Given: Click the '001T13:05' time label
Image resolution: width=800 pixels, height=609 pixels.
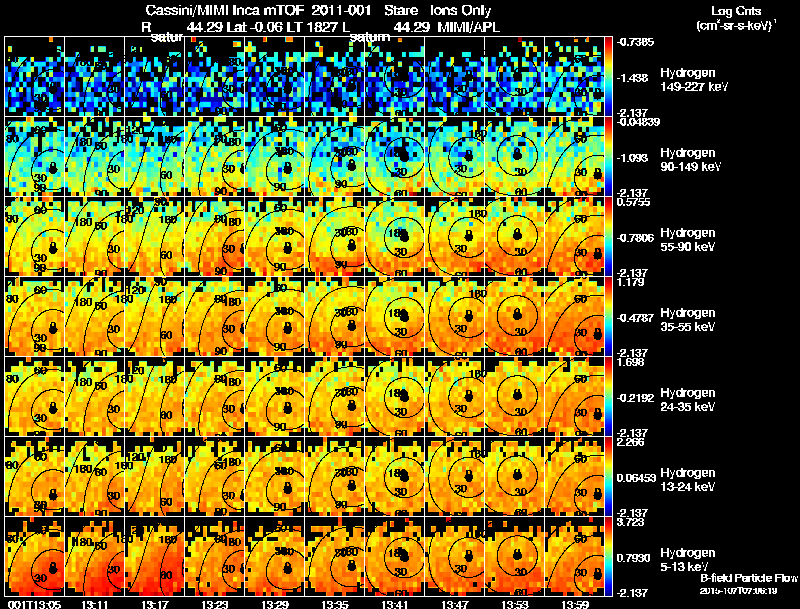Looking at the screenshot, I should [35, 604].
